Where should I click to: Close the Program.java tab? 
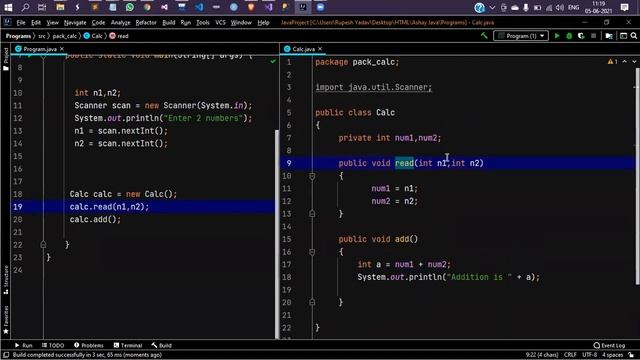(x=62, y=49)
